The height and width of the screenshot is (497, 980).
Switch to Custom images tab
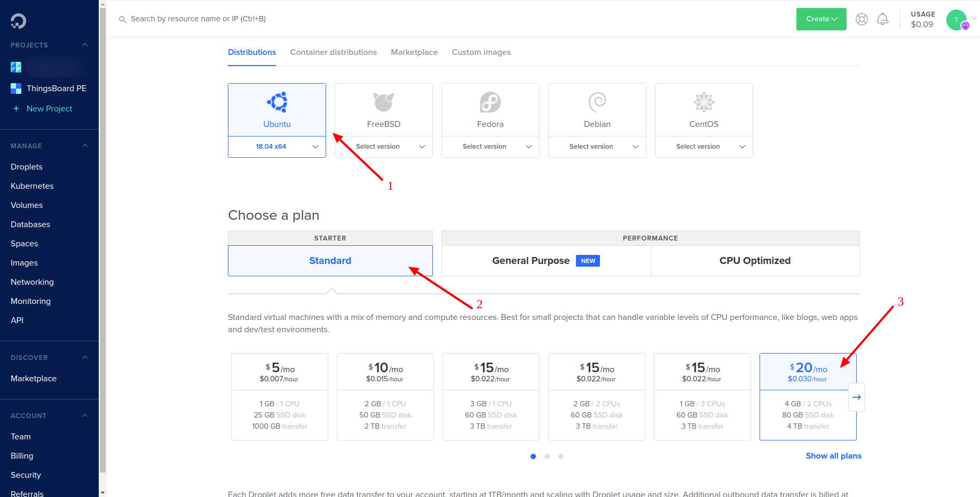click(x=481, y=52)
